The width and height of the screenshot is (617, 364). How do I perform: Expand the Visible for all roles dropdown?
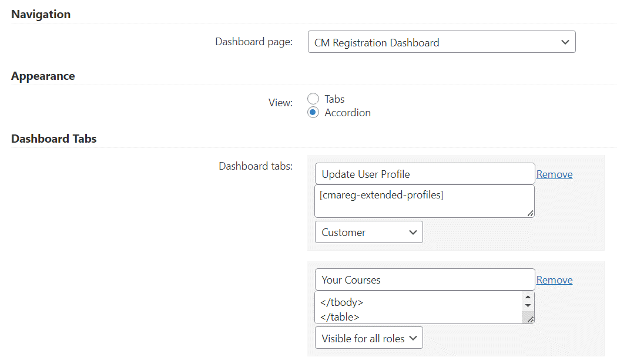[x=368, y=338]
